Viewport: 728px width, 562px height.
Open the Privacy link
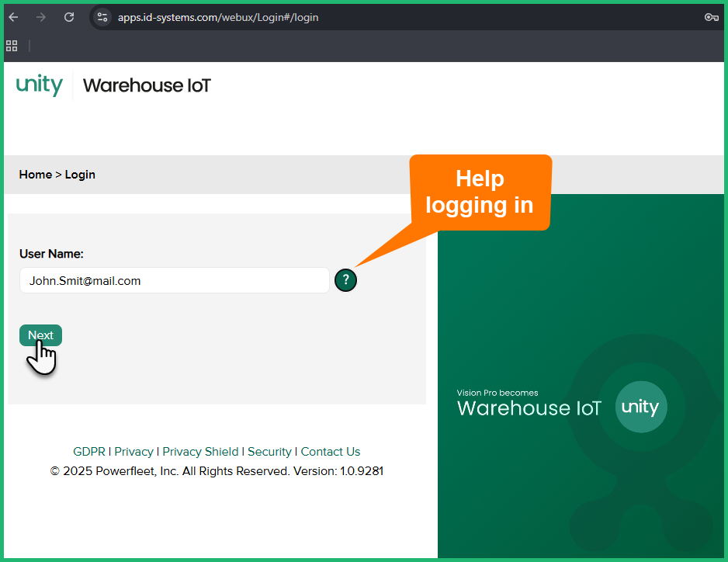pos(133,451)
